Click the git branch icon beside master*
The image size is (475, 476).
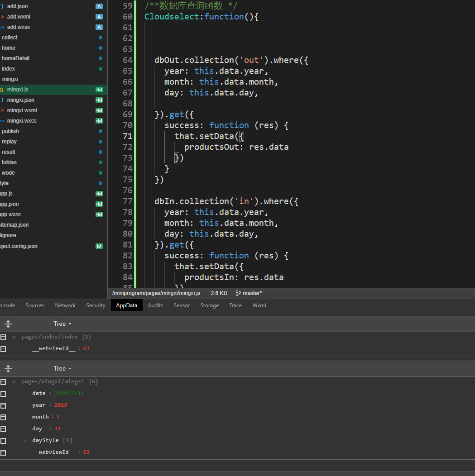click(238, 293)
